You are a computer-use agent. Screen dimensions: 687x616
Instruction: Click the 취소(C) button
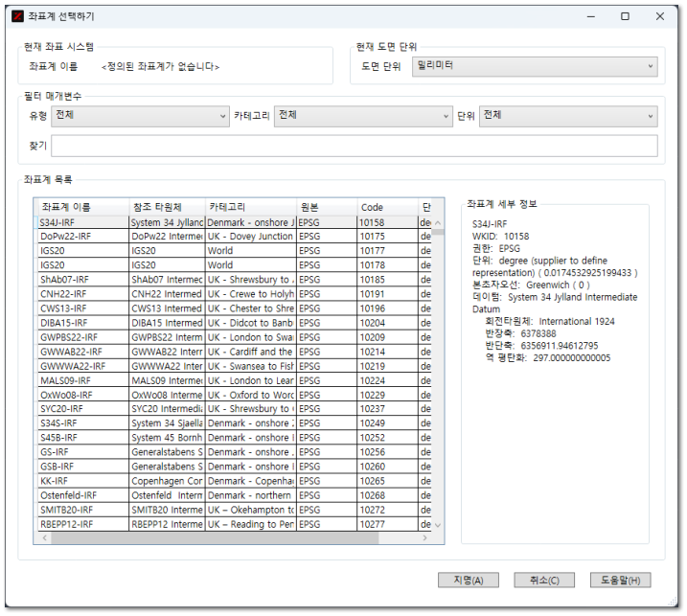(544, 580)
